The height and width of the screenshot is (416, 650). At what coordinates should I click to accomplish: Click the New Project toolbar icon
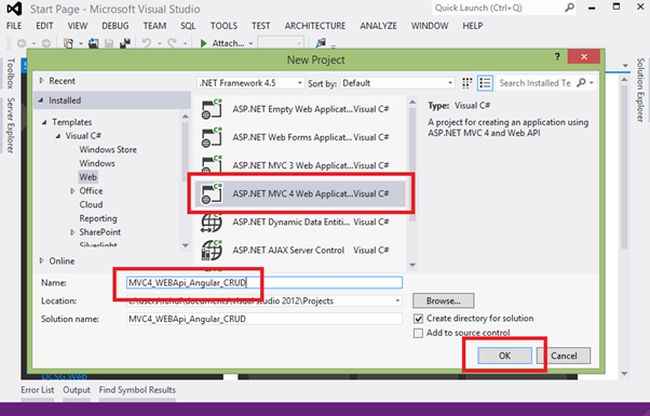68,43
